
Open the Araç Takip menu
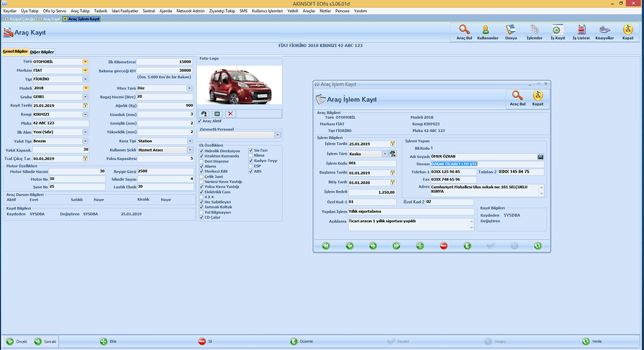pos(80,11)
